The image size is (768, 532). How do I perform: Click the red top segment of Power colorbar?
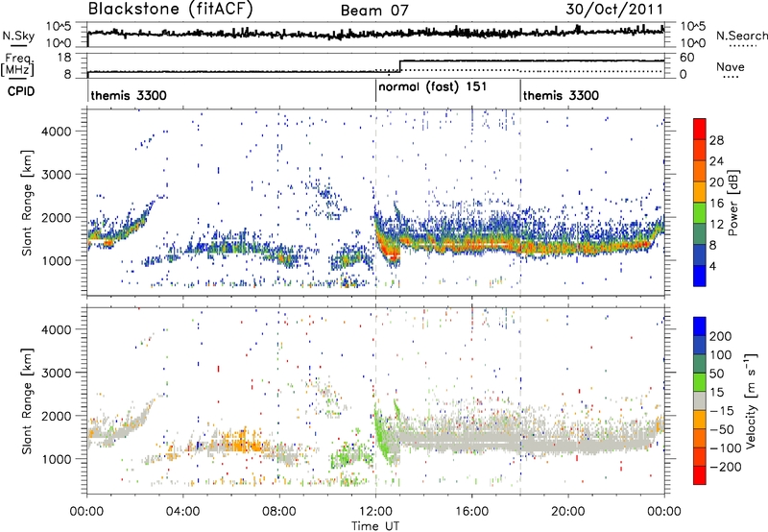(700, 129)
